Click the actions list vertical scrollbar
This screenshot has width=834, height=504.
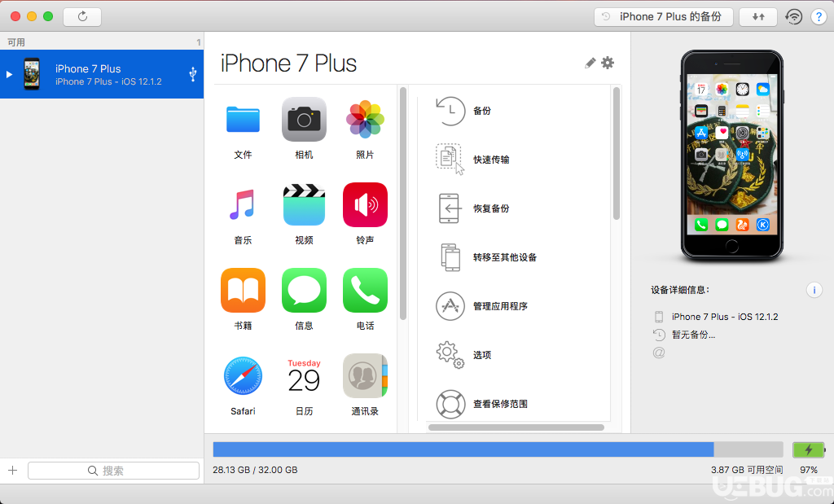coord(617,153)
